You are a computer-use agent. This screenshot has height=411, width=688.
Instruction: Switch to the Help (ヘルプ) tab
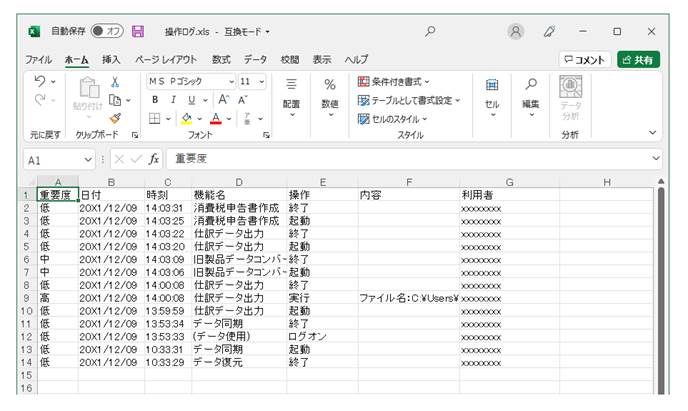click(356, 60)
